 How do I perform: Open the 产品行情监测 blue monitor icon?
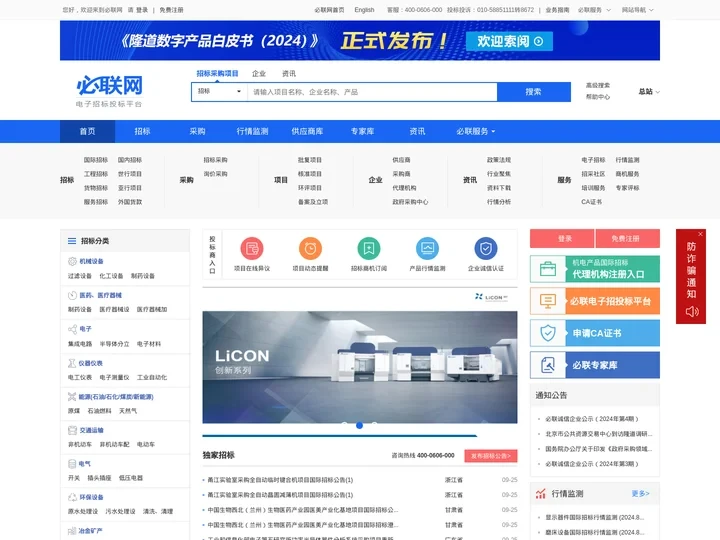point(428,248)
